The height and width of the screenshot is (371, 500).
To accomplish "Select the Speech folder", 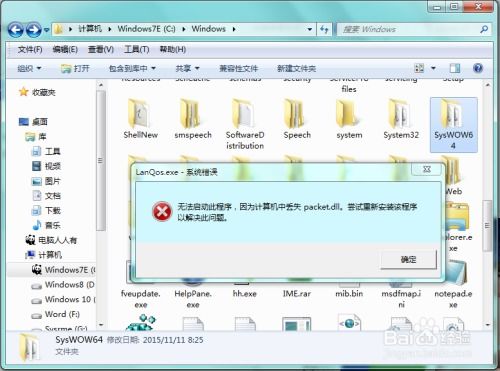I will [297, 118].
